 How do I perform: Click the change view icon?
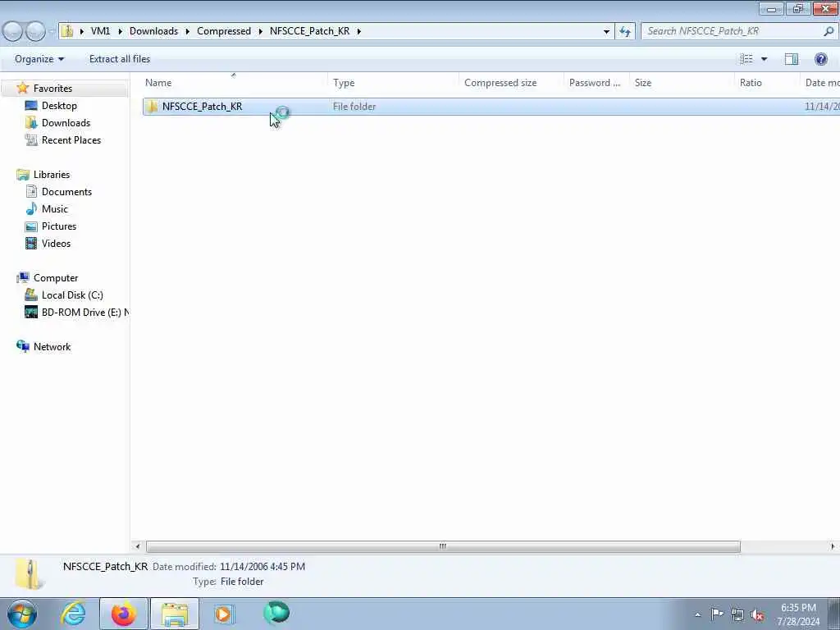coord(746,59)
